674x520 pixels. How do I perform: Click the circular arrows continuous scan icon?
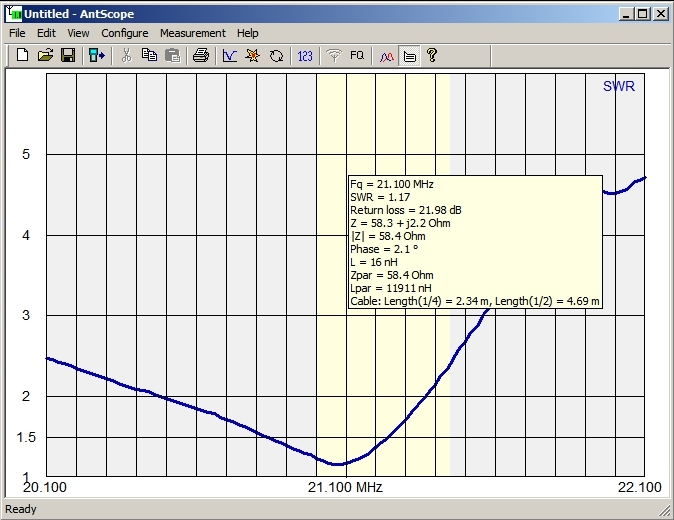pyautogui.click(x=276, y=55)
